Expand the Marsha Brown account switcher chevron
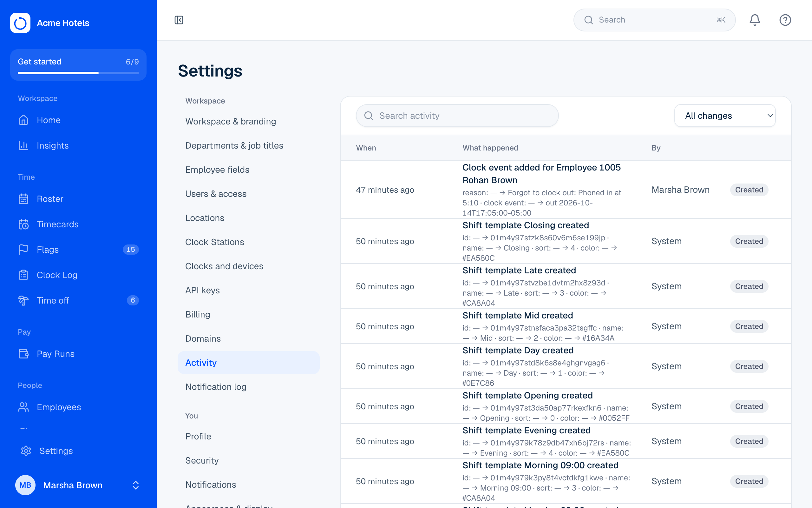The width and height of the screenshot is (812, 508). tap(135, 485)
